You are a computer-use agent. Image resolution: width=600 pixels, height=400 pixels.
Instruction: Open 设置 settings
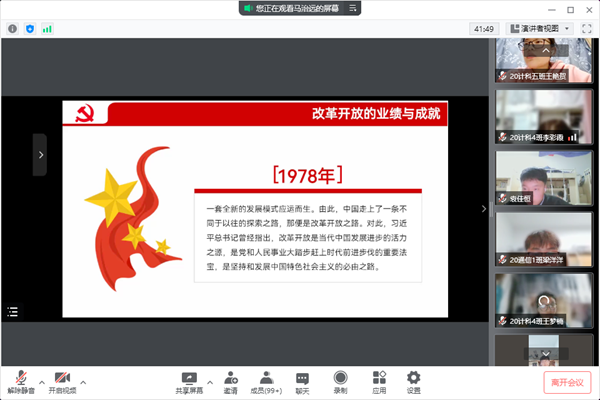pos(414,381)
